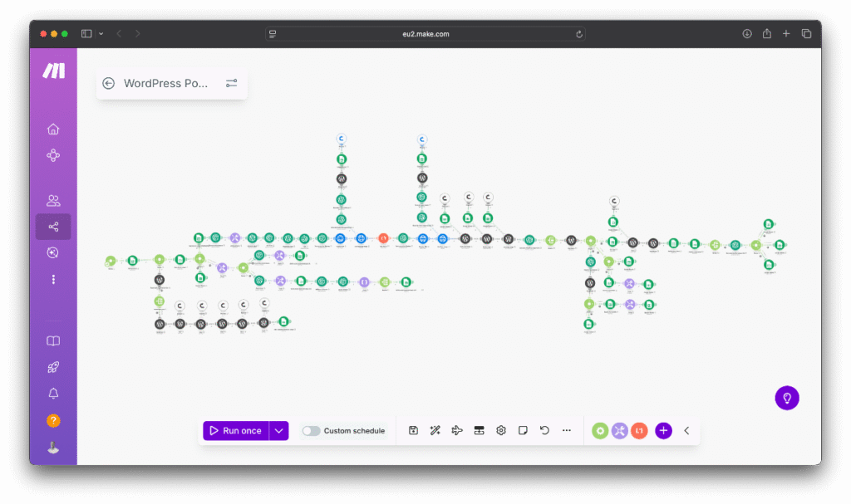Click the undo arrow icon
The width and height of the screenshot is (851, 504).
[x=544, y=430]
